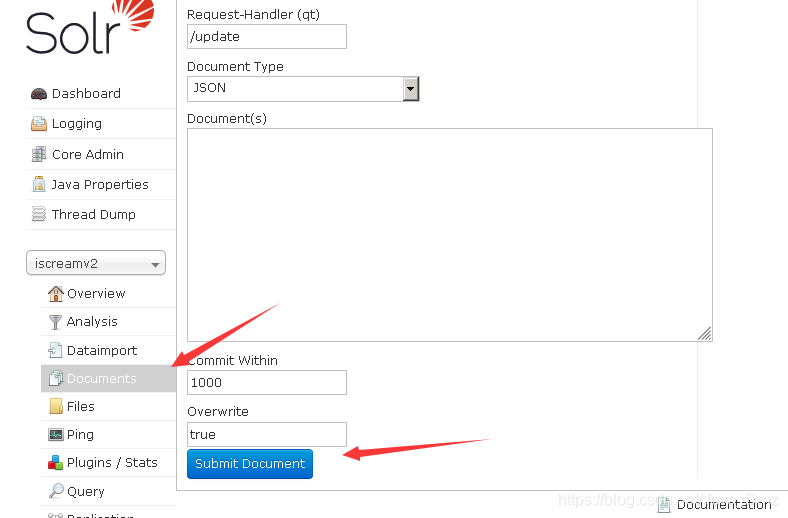The image size is (788, 518).
Task: Focus the Request-Handler /update field
Action: coord(267,37)
